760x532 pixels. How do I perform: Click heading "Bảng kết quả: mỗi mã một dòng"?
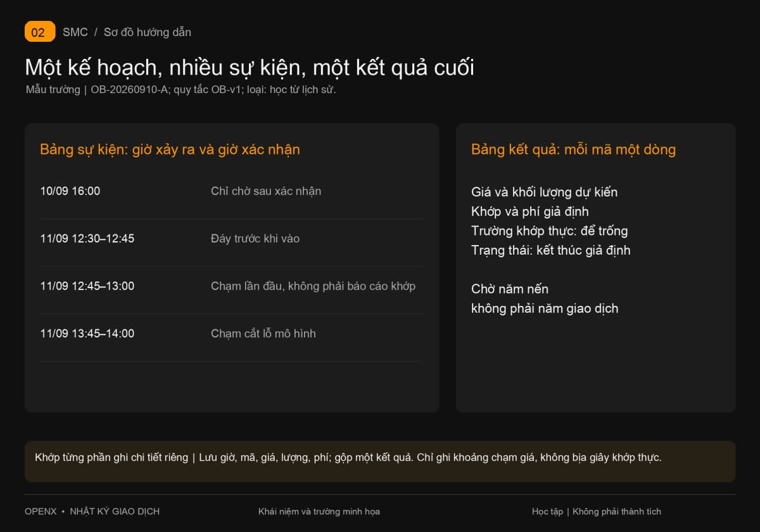(x=574, y=149)
